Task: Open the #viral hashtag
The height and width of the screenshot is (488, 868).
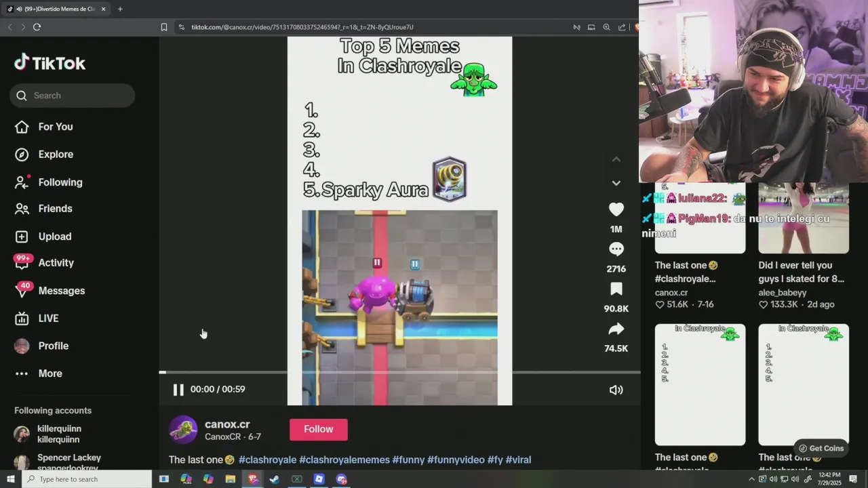Action: pyautogui.click(x=518, y=460)
